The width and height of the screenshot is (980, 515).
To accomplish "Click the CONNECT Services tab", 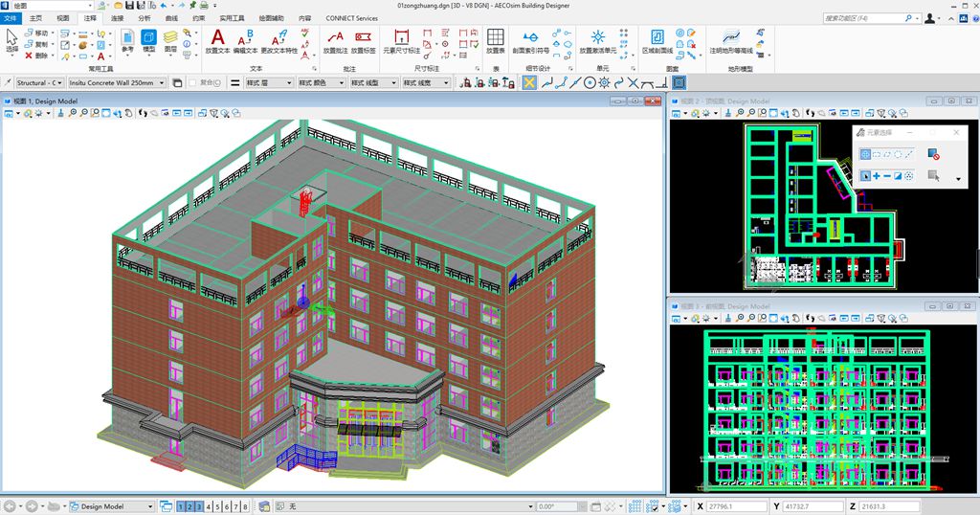I will point(351,18).
